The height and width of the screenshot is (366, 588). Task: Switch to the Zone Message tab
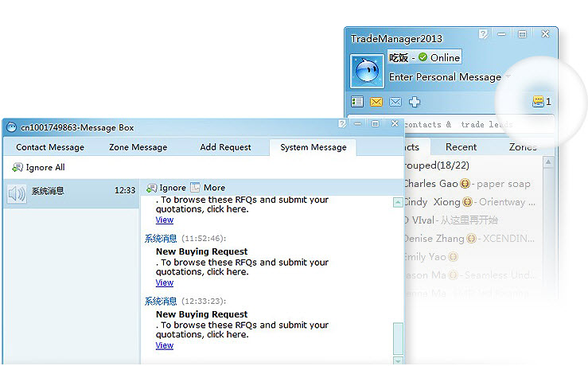coord(138,147)
